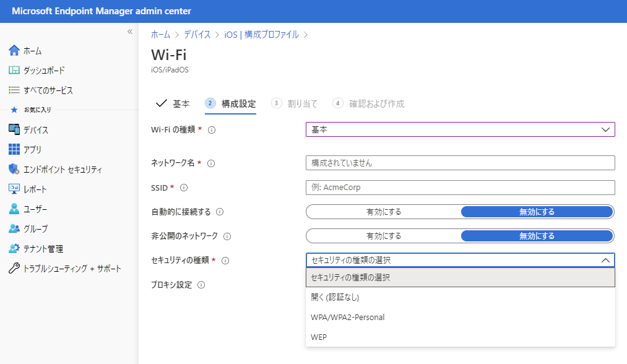Click the デバイス breadcrumb link
627x364 pixels.
click(197, 35)
